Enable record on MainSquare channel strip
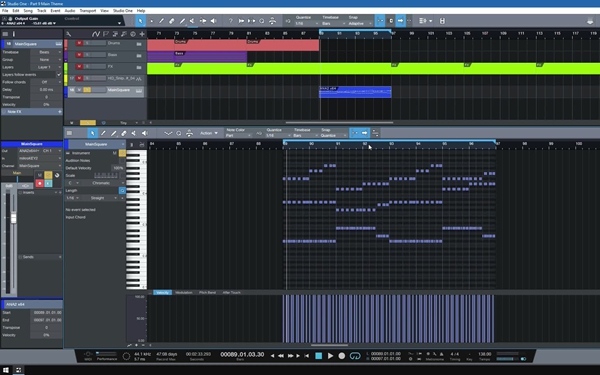Viewport: 600px width, 375px height. 39,183
